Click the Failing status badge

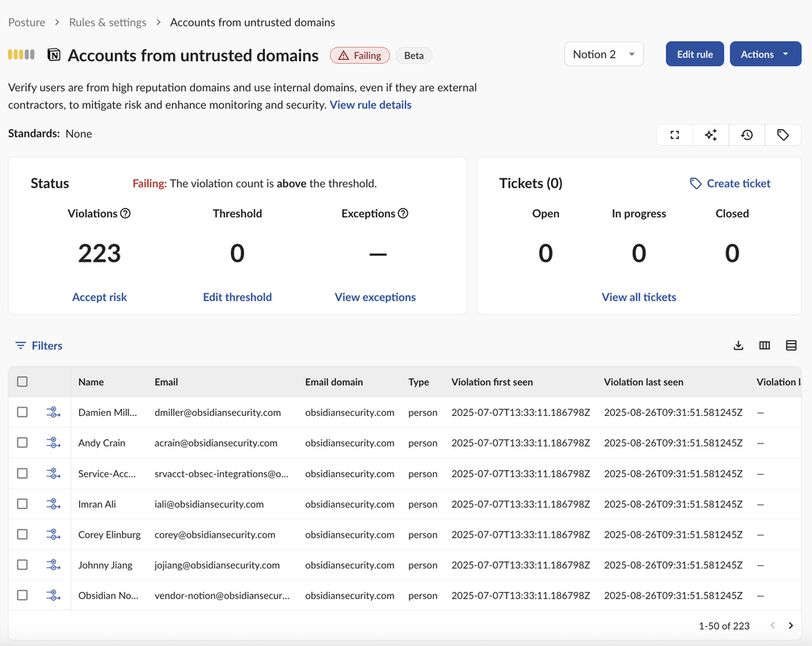[x=360, y=56]
